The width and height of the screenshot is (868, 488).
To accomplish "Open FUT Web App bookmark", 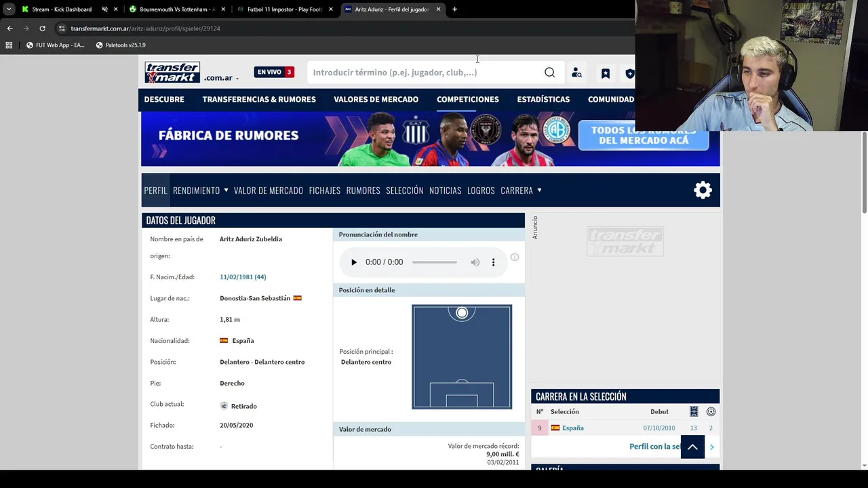I will click(x=55, y=45).
